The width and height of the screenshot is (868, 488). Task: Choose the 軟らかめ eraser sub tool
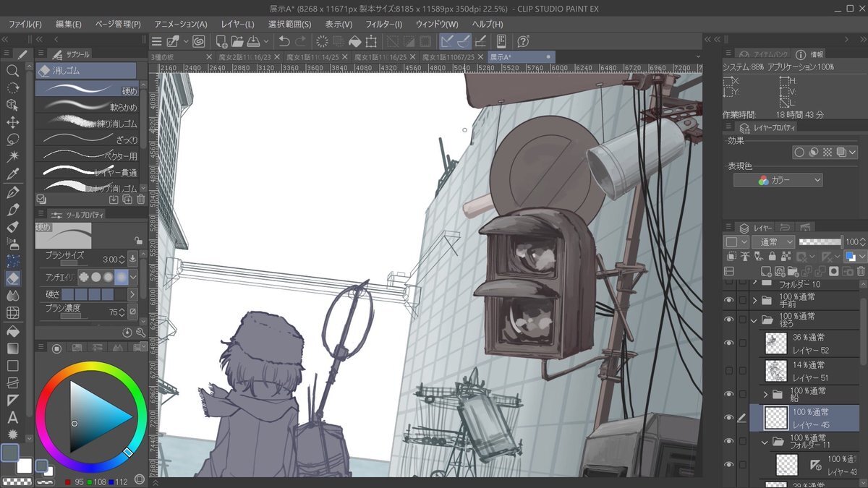point(87,107)
